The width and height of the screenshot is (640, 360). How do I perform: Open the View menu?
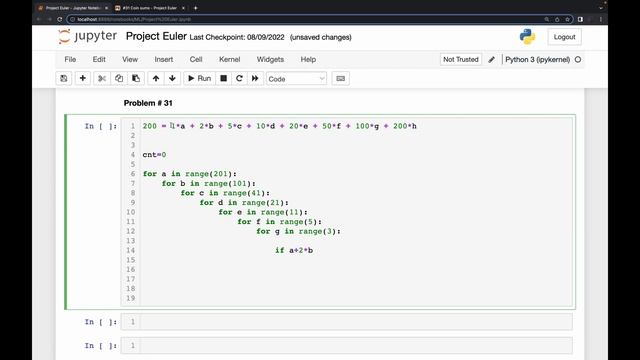tap(130, 59)
